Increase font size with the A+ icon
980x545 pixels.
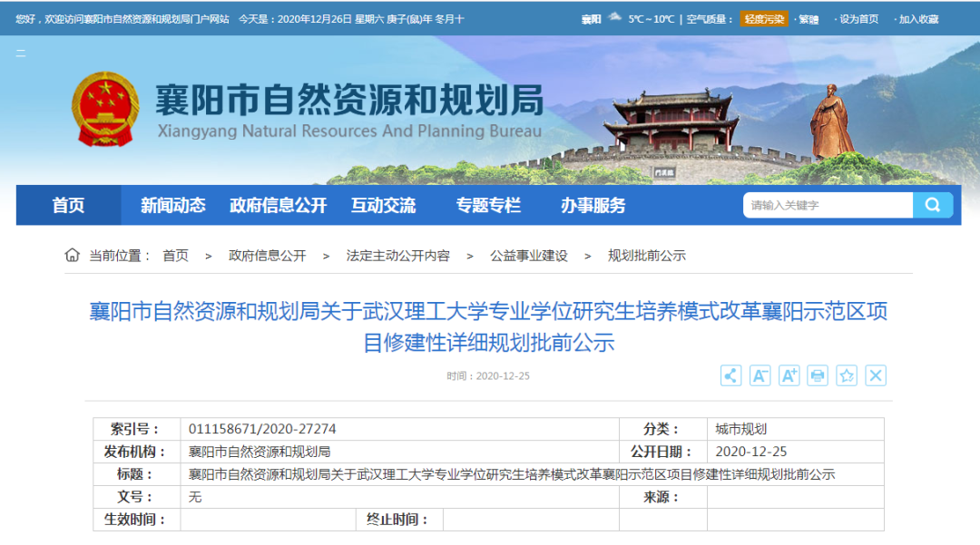click(x=789, y=375)
